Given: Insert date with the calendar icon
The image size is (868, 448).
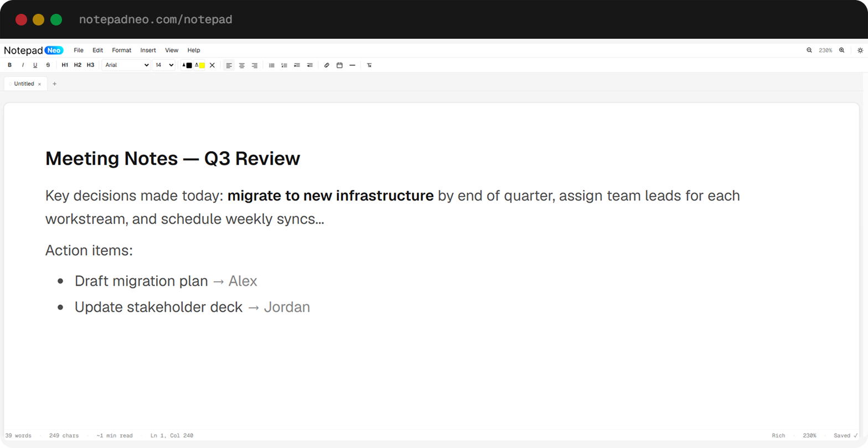Looking at the screenshot, I should click(x=339, y=65).
